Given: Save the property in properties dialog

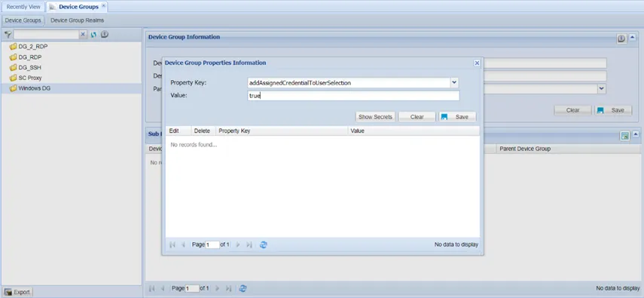Looking at the screenshot, I should pyautogui.click(x=457, y=117).
